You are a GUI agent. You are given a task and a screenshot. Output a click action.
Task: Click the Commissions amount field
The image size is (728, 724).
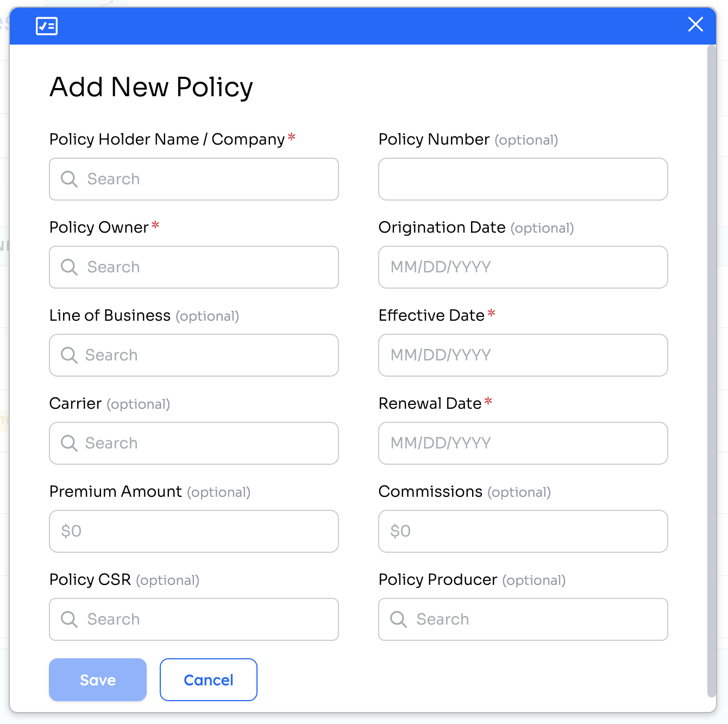(x=523, y=532)
